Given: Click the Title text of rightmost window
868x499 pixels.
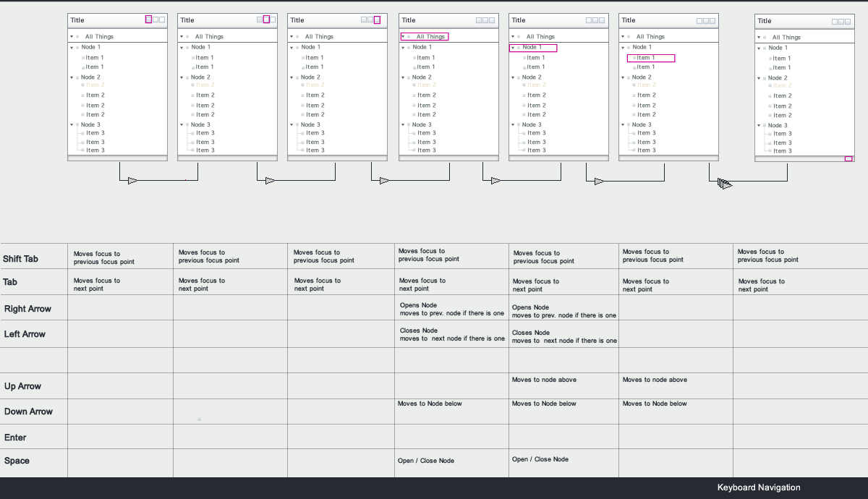Looking at the screenshot, I should tap(765, 21).
